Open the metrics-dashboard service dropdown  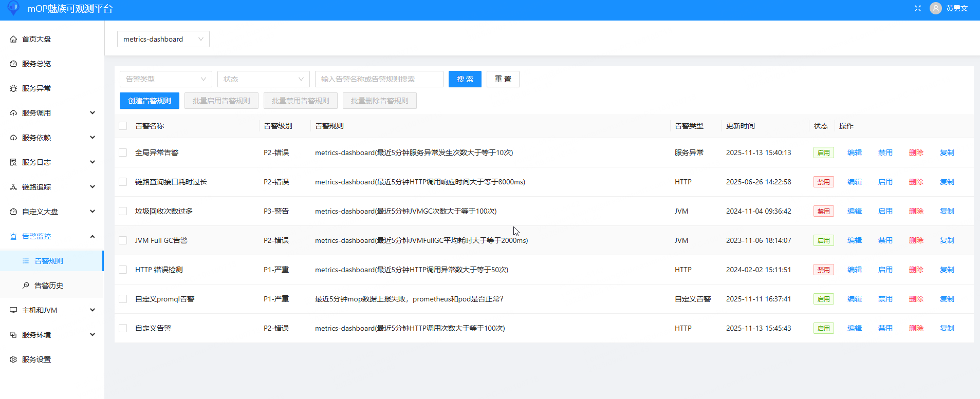pos(163,39)
